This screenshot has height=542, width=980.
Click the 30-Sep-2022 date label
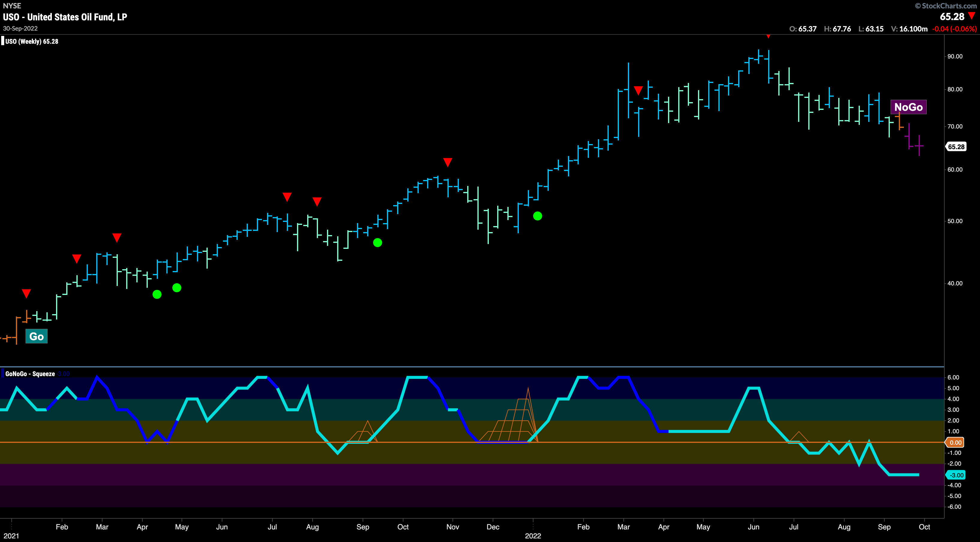click(20, 28)
